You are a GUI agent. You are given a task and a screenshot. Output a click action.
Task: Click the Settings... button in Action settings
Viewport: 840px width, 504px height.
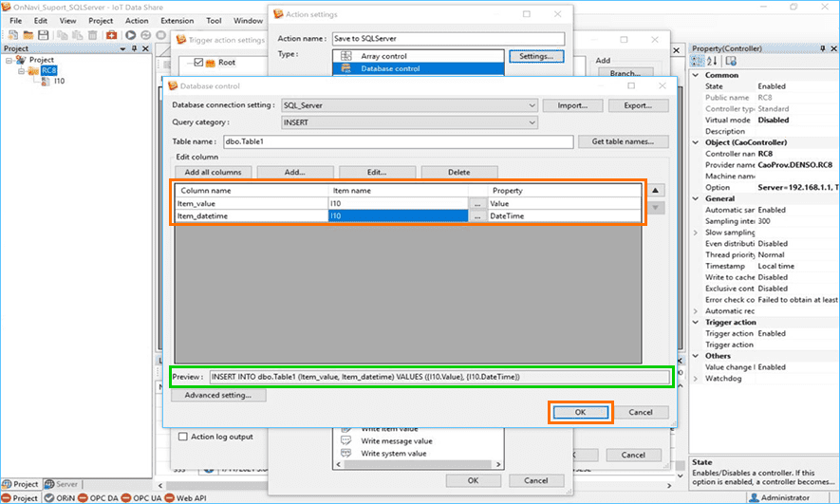[x=536, y=56]
